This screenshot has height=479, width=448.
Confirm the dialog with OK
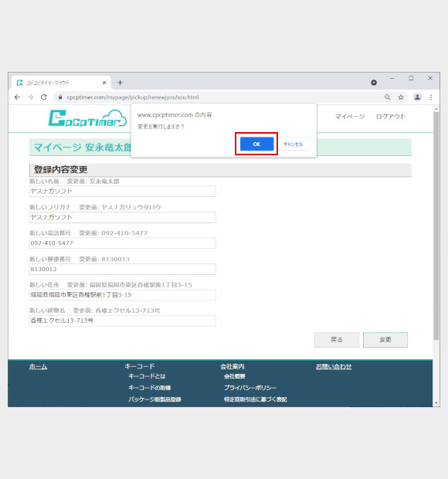click(x=256, y=144)
